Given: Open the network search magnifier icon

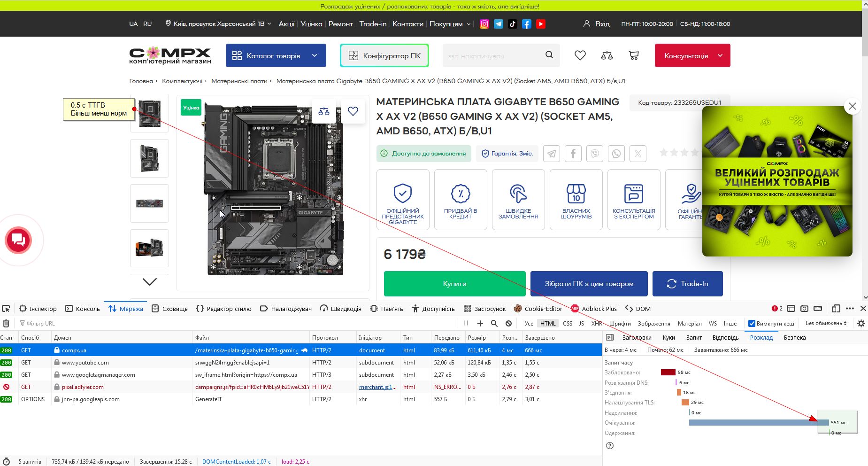Looking at the screenshot, I should pos(494,323).
